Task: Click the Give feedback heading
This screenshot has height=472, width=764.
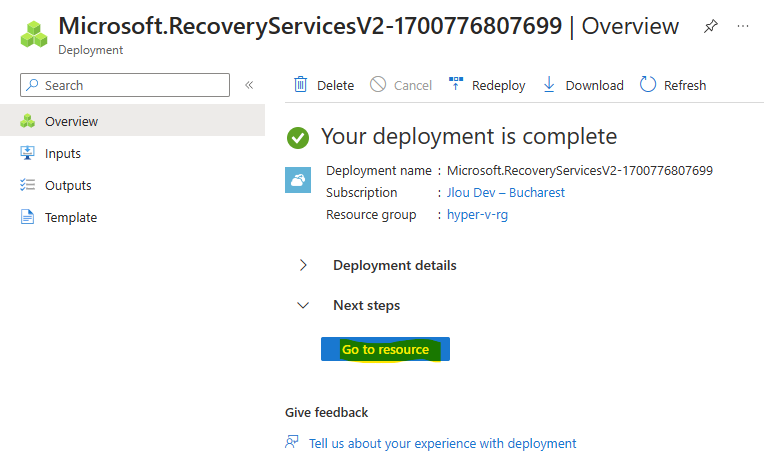Action: click(x=326, y=413)
